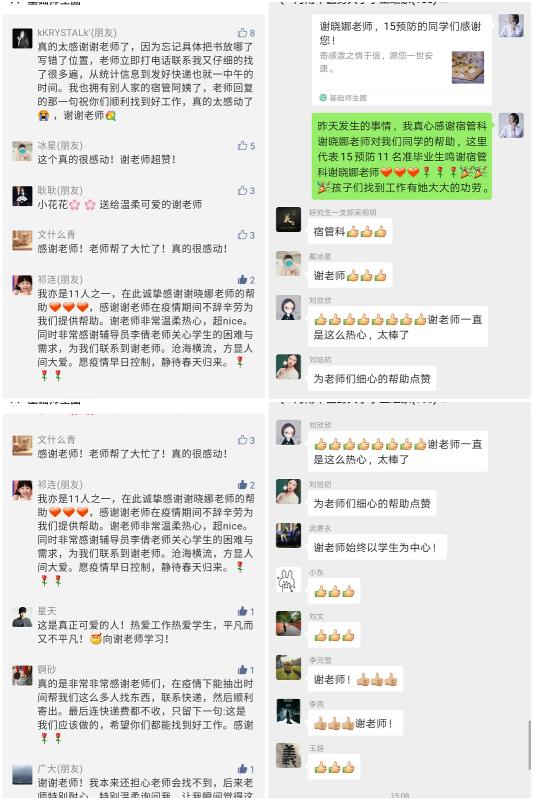
Task: Open kKRYSTALk's profile avatar
Action: pos(22,39)
